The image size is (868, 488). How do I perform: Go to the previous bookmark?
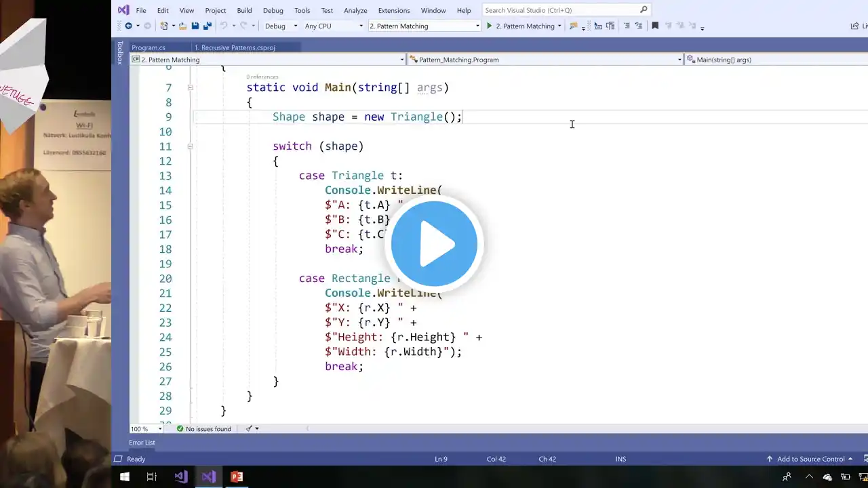[x=668, y=26]
